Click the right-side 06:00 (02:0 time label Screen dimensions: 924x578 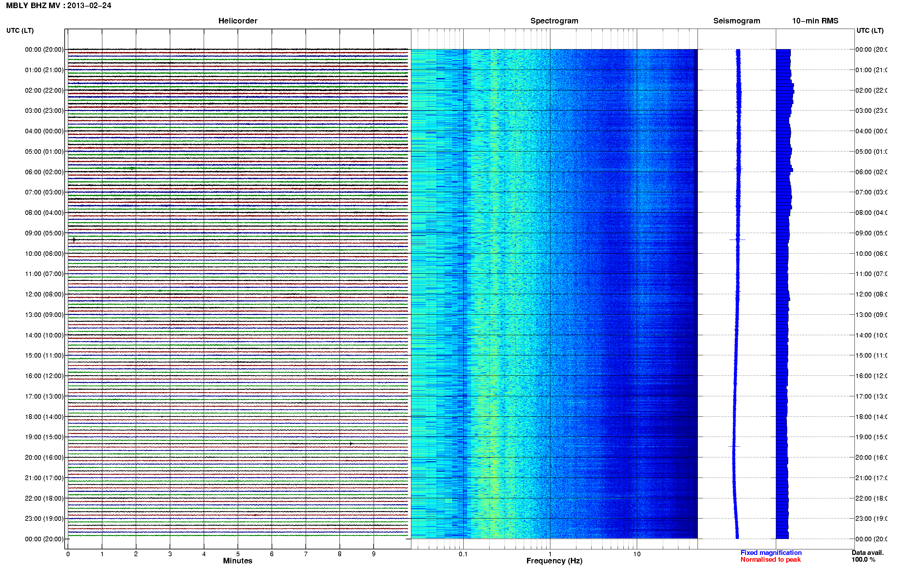(x=871, y=172)
